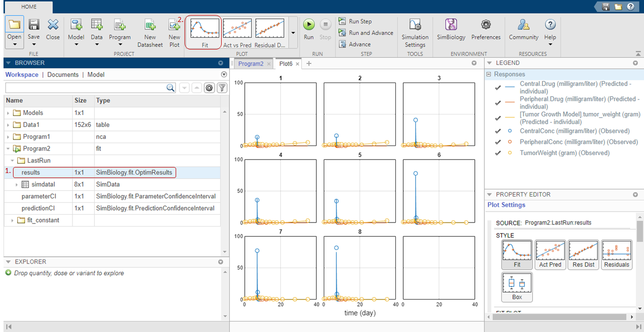Toggle TumorWeight observed checkmark
This screenshot has width=644, height=332.
pyautogui.click(x=497, y=153)
